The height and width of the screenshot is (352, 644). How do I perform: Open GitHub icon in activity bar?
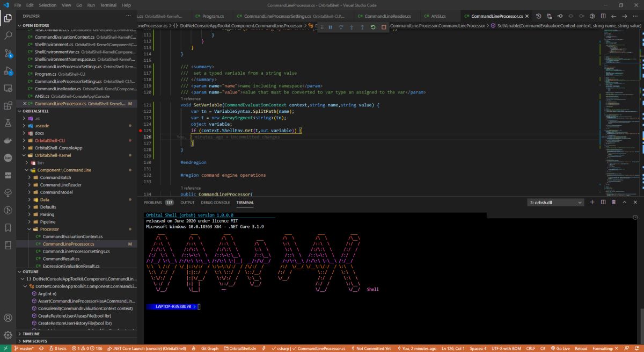point(8,210)
